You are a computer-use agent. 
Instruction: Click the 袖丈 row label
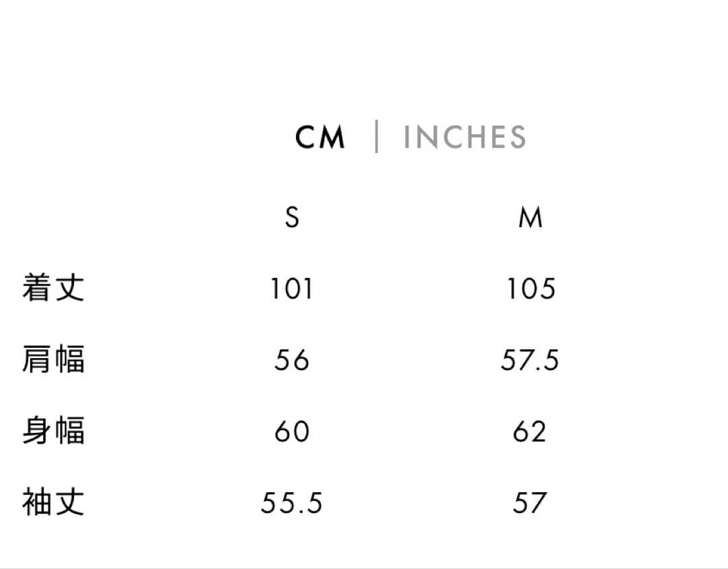point(53,502)
